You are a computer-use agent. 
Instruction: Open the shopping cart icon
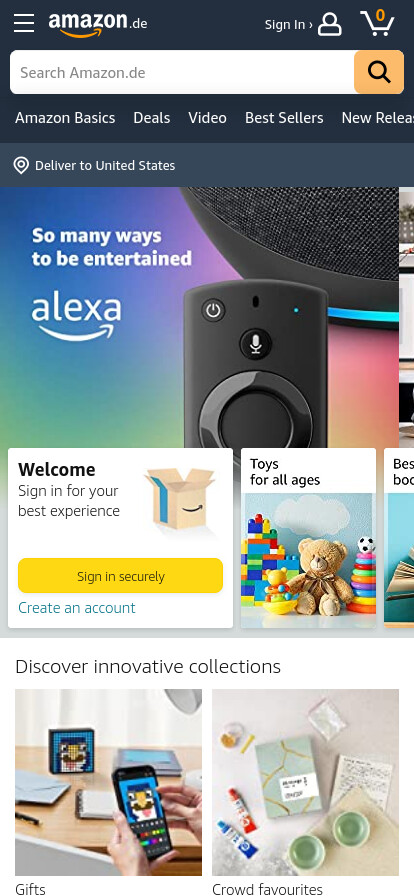tap(377, 23)
